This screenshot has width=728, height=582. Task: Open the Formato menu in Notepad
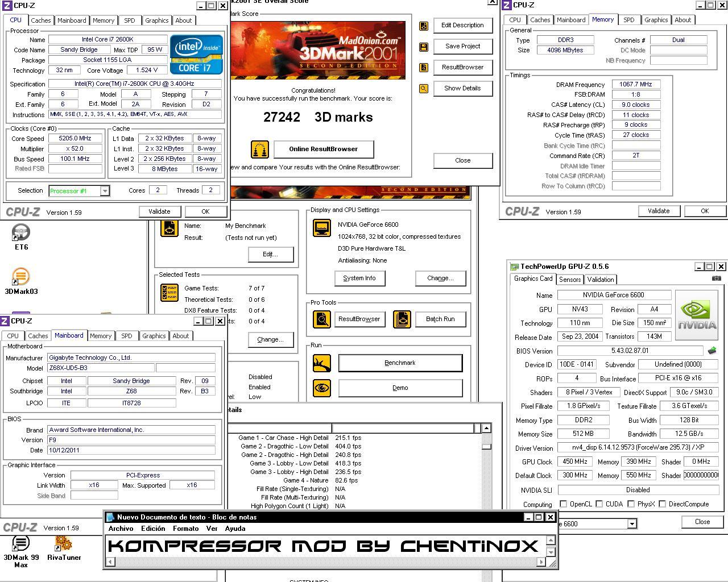click(x=185, y=529)
